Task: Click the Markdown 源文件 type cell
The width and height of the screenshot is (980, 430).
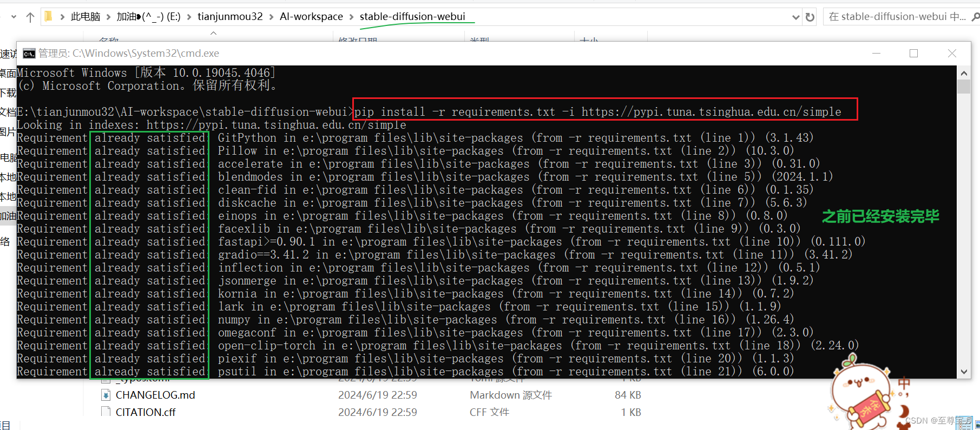Action: (x=511, y=395)
